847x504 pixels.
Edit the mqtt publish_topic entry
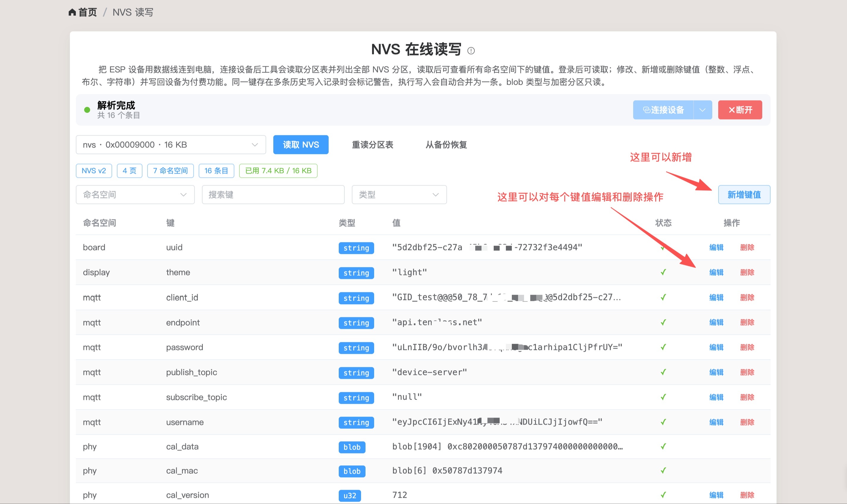pyautogui.click(x=716, y=372)
